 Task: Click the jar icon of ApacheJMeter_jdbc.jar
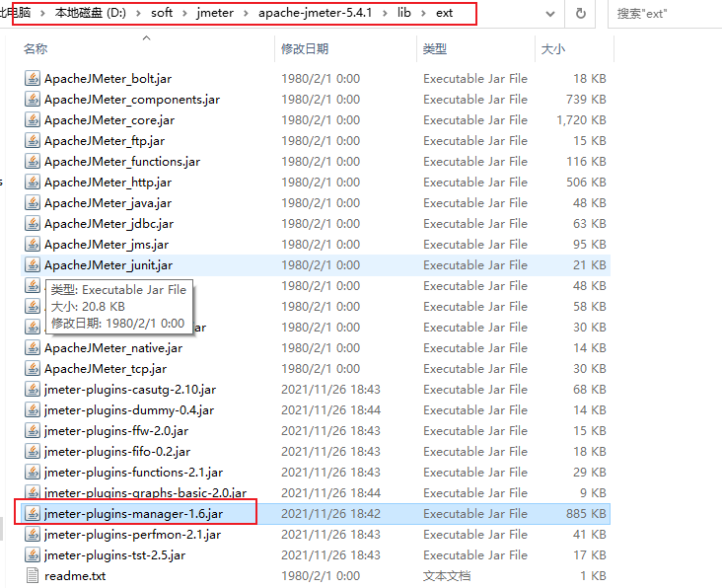[33, 224]
